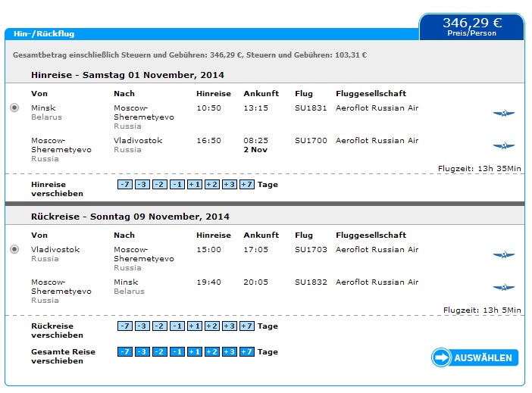
Task: Shift Gesamte Reise by +2 days
Action: pos(212,352)
